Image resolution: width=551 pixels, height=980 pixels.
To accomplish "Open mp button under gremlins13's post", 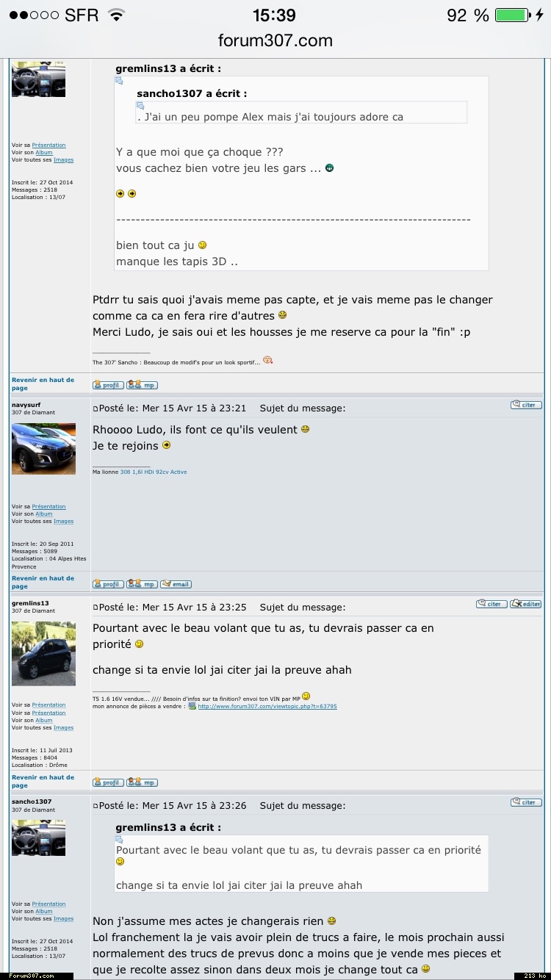I will tap(142, 782).
